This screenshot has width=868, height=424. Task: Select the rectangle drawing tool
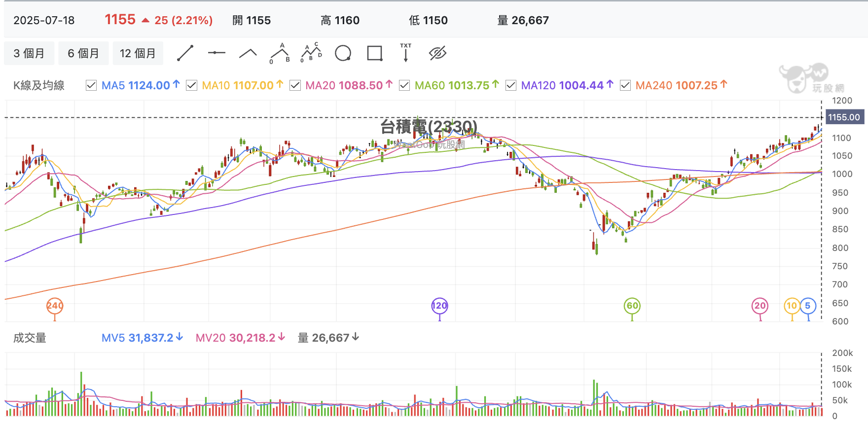click(x=375, y=53)
